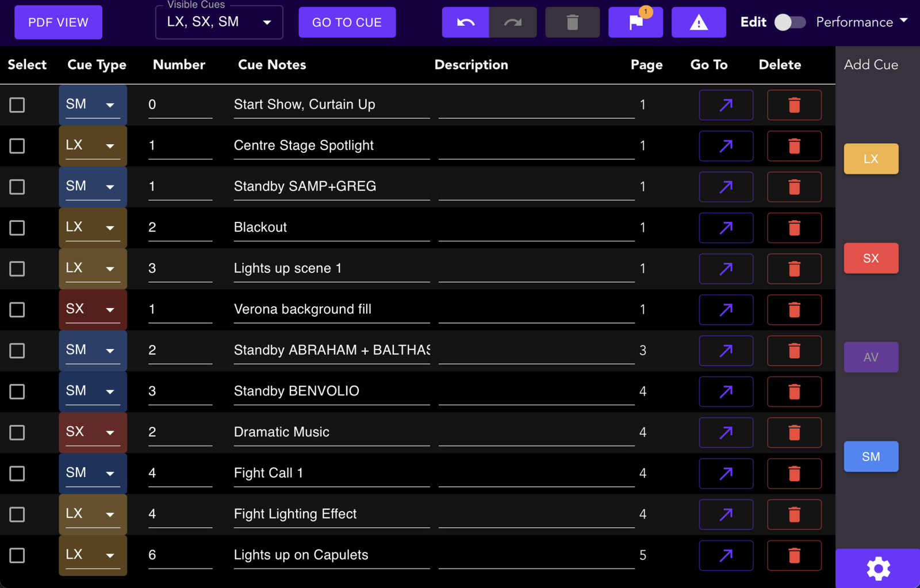This screenshot has height=588, width=920.
Task: Edit the Fight Call 1 cue notes field
Action: (332, 473)
